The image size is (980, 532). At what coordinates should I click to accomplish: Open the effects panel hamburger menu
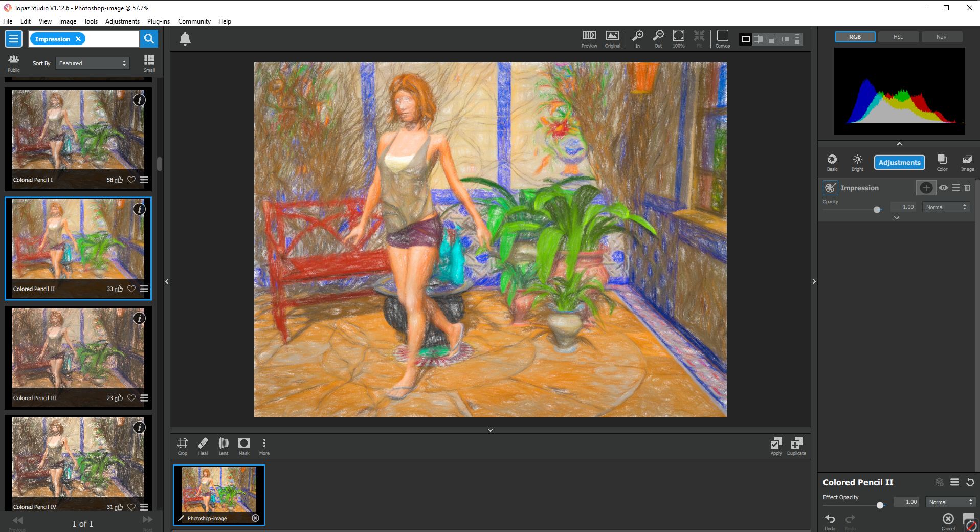tap(13, 39)
